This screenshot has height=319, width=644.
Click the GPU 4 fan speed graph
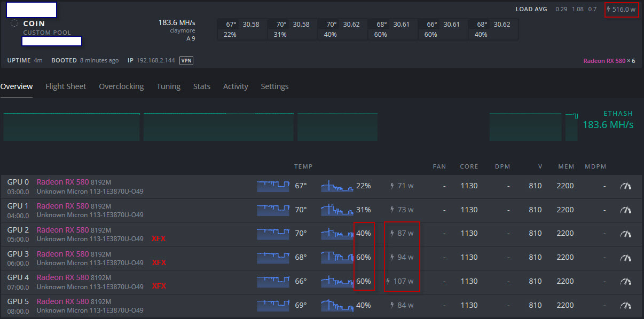pyautogui.click(x=337, y=281)
